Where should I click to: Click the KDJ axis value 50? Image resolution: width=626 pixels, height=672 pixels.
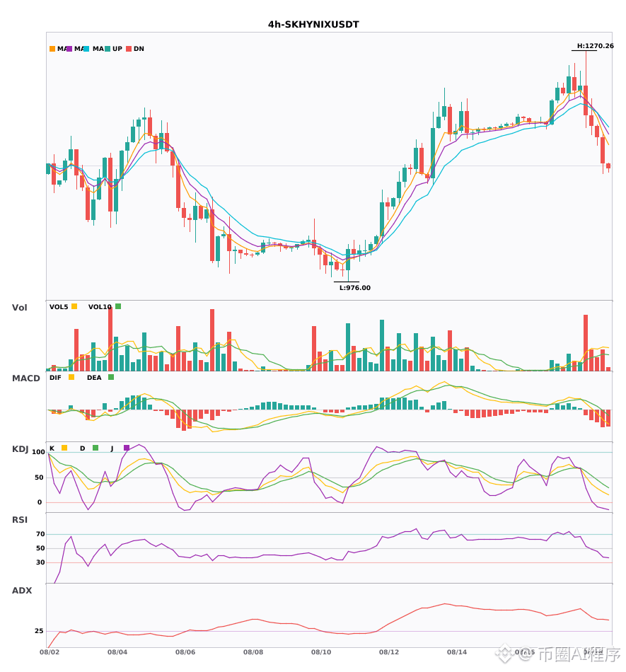40,477
